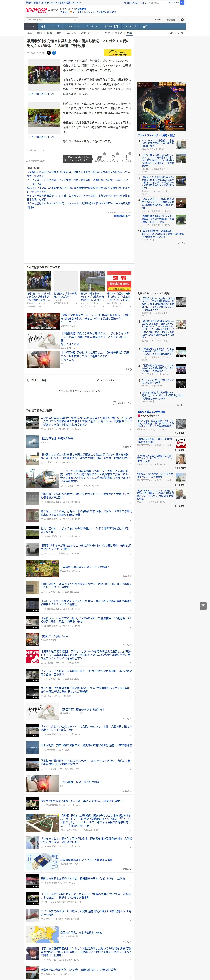Click the コメントを書く button
The height and width of the screenshot is (980, 210).
coord(105,380)
